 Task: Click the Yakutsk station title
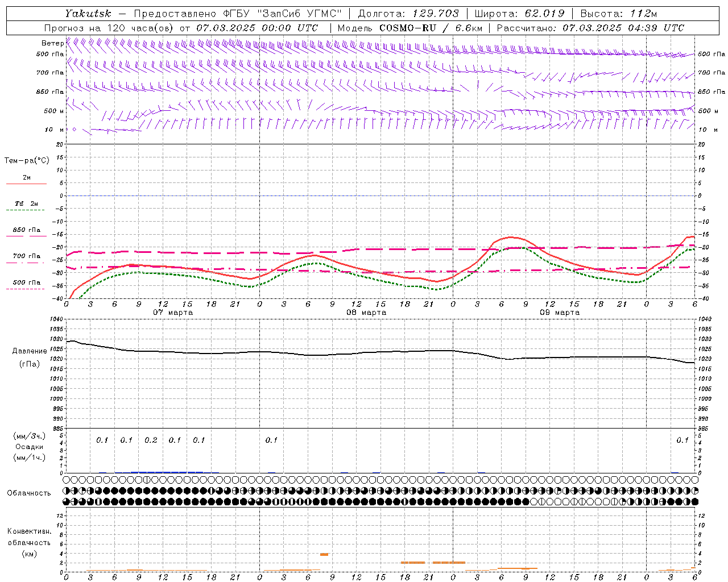click(x=88, y=14)
